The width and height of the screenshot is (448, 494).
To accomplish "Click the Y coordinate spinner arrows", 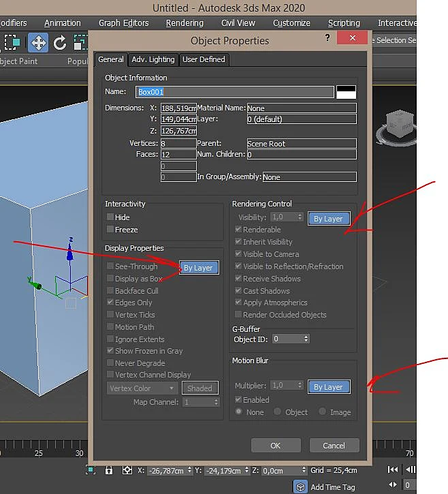I will click(247, 470).
